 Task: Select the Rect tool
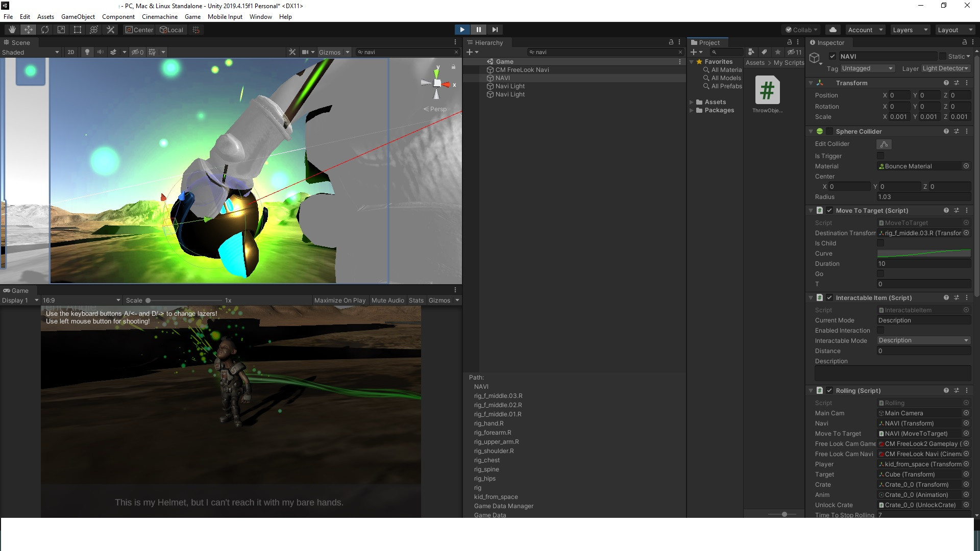(x=78, y=30)
